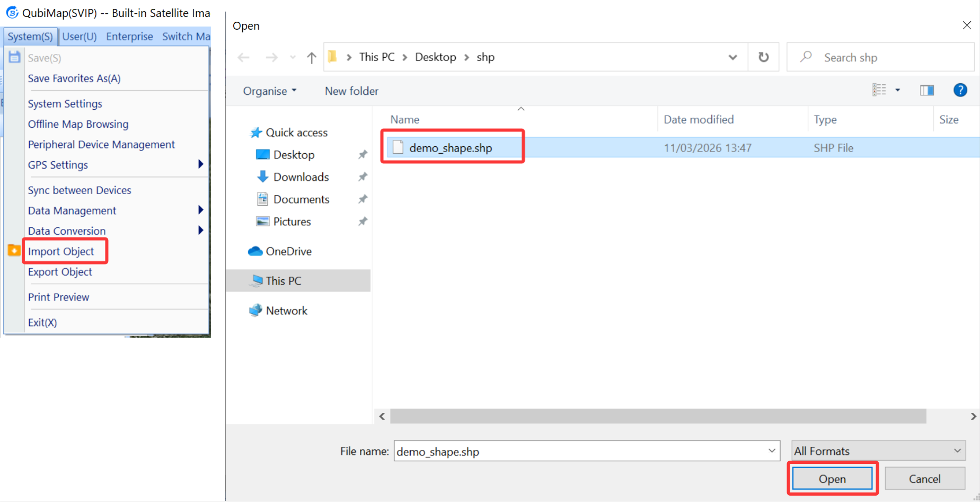The width and height of the screenshot is (980, 502).
Task: Expand path after This PC breadcrumb
Action: pyautogui.click(x=405, y=57)
